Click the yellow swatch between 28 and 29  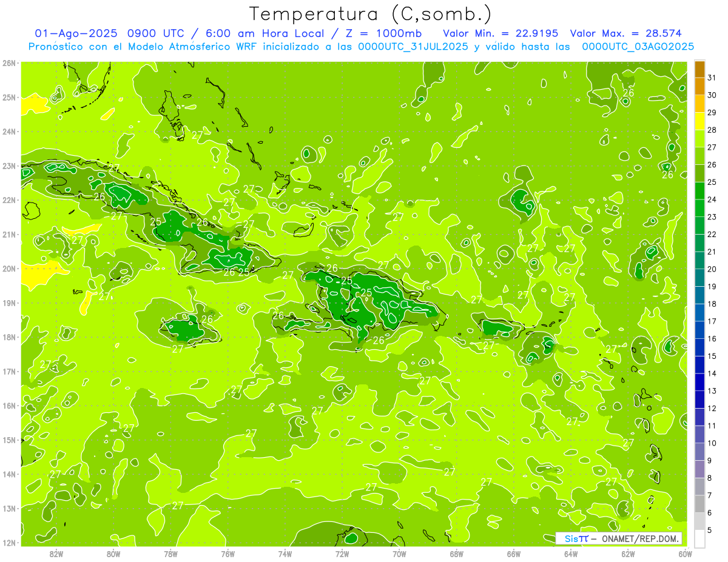click(699, 121)
